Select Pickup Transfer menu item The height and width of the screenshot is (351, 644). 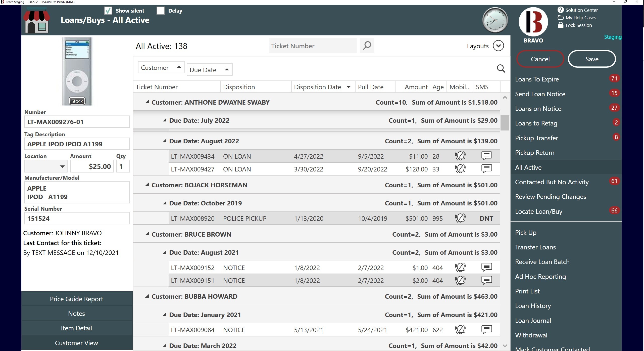(x=566, y=138)
